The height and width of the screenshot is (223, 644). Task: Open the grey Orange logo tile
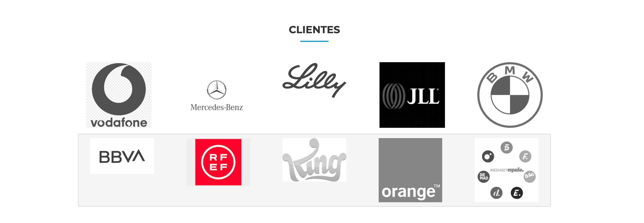coord(410,170)
